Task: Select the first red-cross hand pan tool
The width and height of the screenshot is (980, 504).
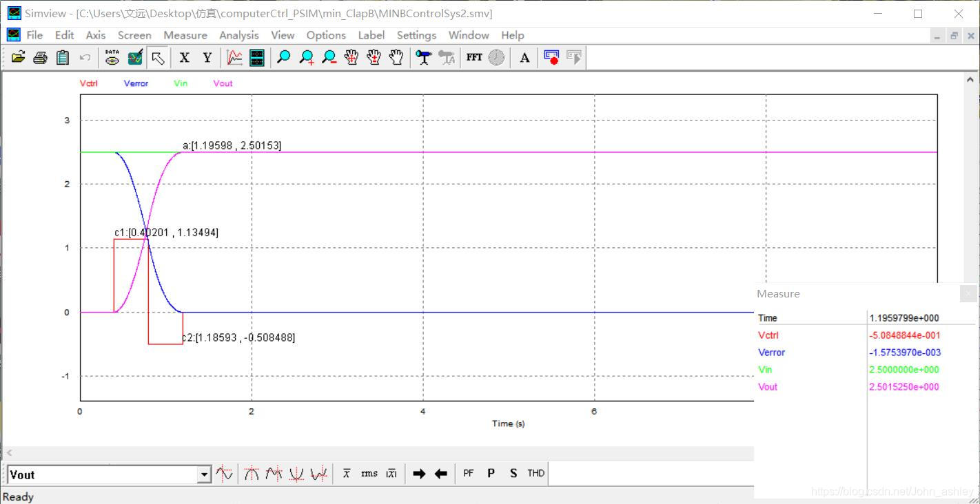Action: 351,58
